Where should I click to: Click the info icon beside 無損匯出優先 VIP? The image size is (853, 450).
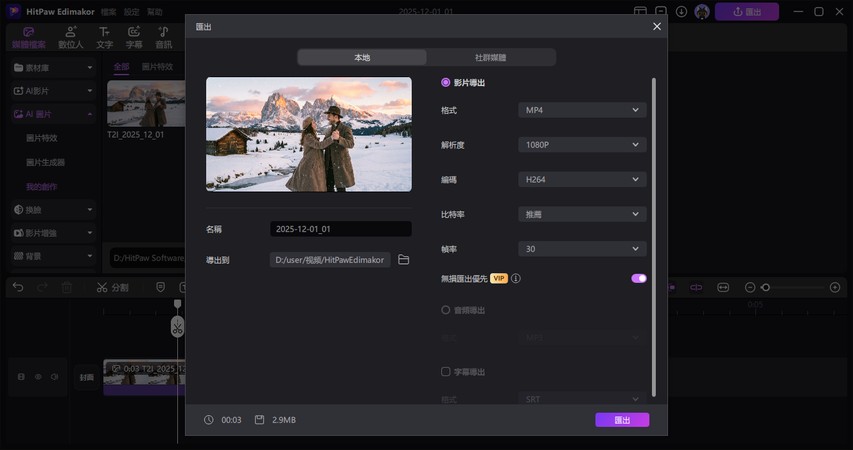point(516,279)
